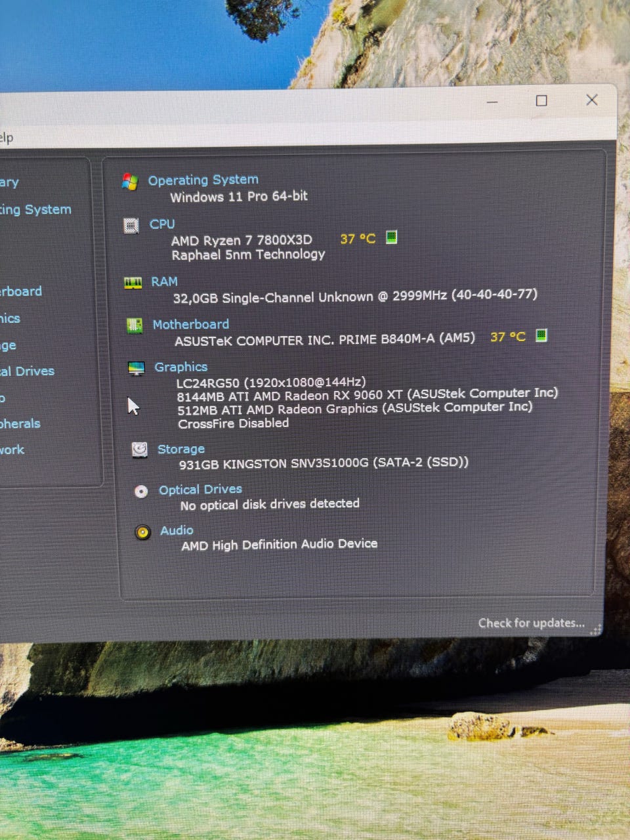Click the RAM module icon
630x840 pixels.
tap(133, 283)
